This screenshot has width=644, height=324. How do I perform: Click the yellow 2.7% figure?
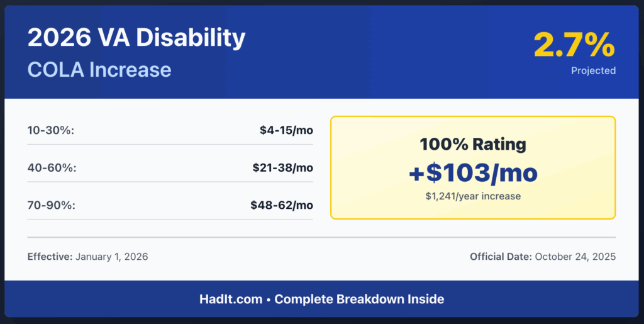click(x=574, y=45)
